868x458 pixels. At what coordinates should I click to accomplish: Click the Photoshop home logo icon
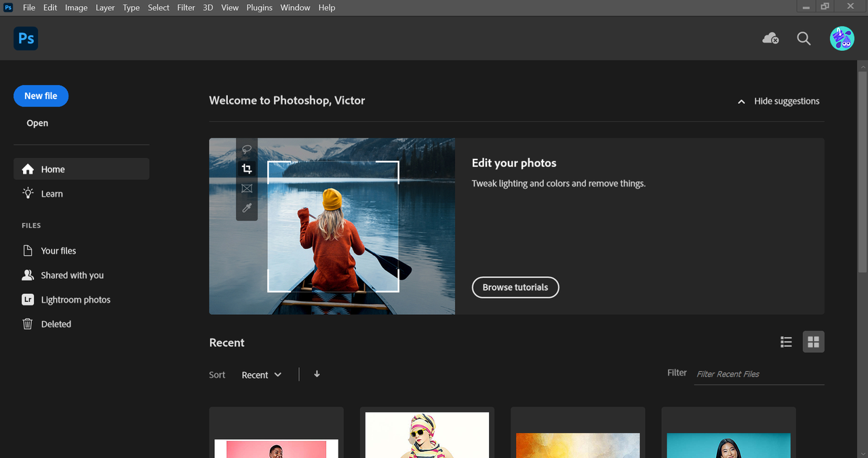[26, 39]
